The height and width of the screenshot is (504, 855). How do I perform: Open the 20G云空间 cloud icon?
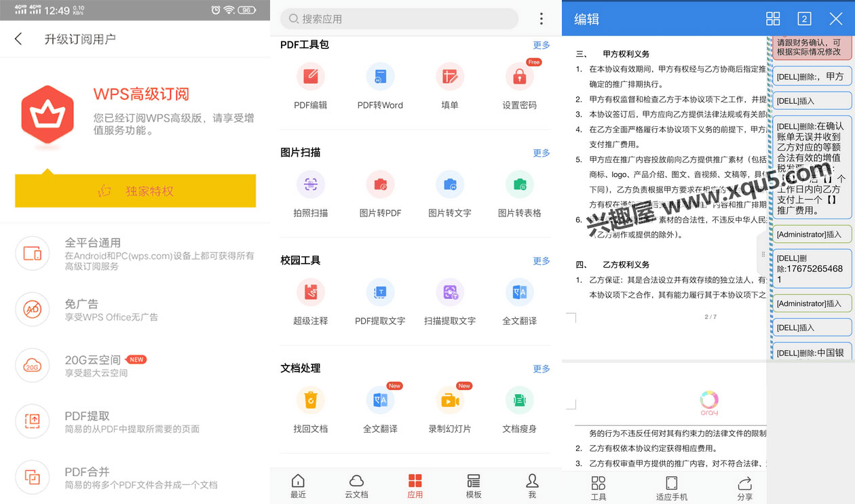[x=32, y=366]
